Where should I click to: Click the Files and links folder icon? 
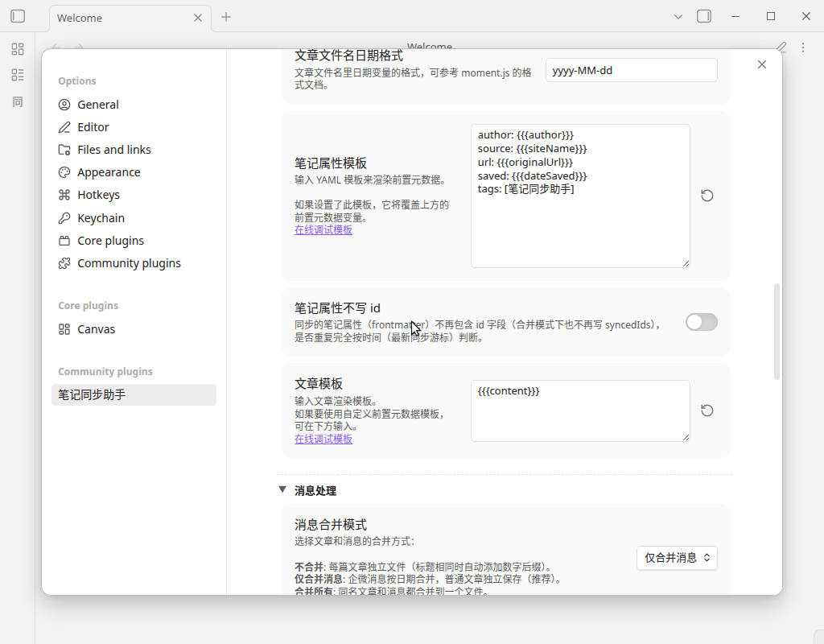tap(64, 150)
